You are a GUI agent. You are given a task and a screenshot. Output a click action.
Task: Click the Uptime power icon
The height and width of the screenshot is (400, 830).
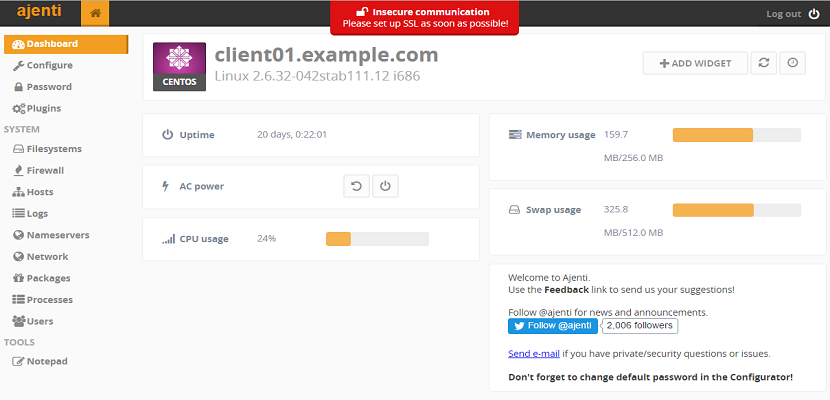pyautogui.click(x=167, y=135)
